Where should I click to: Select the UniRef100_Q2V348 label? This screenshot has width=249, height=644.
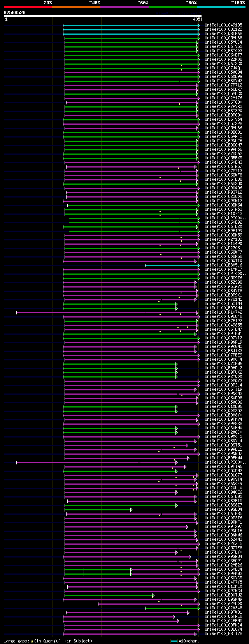[223, 608]
